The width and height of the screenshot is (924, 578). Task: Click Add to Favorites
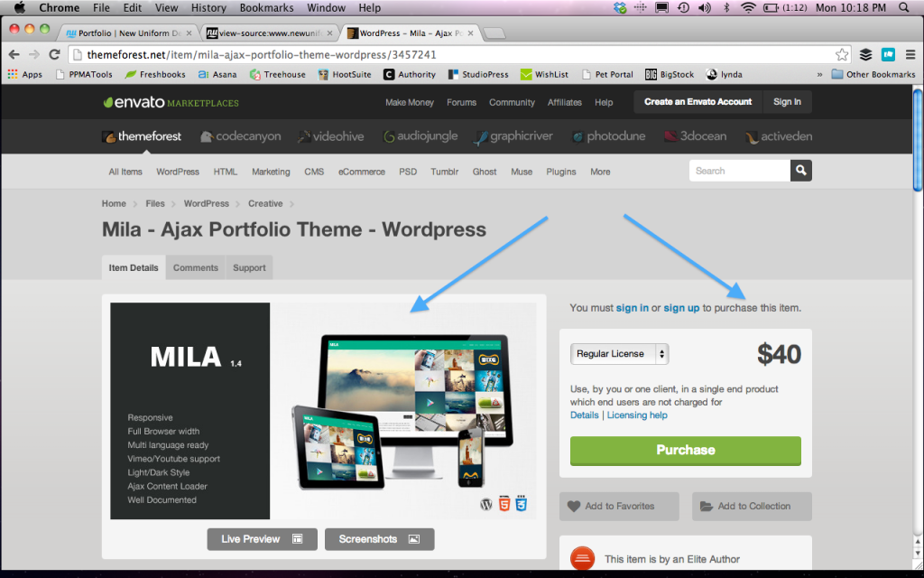[x=619, y=506]
